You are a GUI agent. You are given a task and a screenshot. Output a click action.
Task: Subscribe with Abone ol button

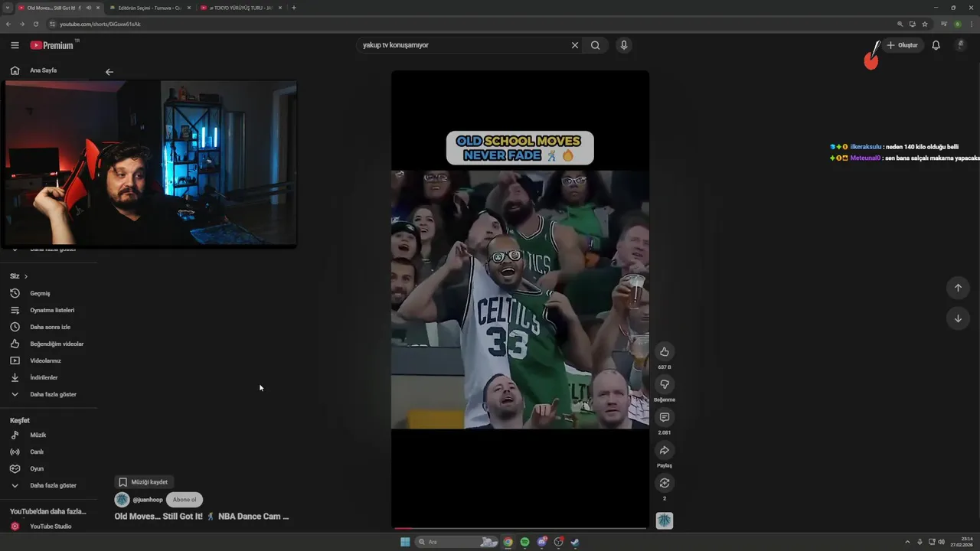tap(185, 500)
